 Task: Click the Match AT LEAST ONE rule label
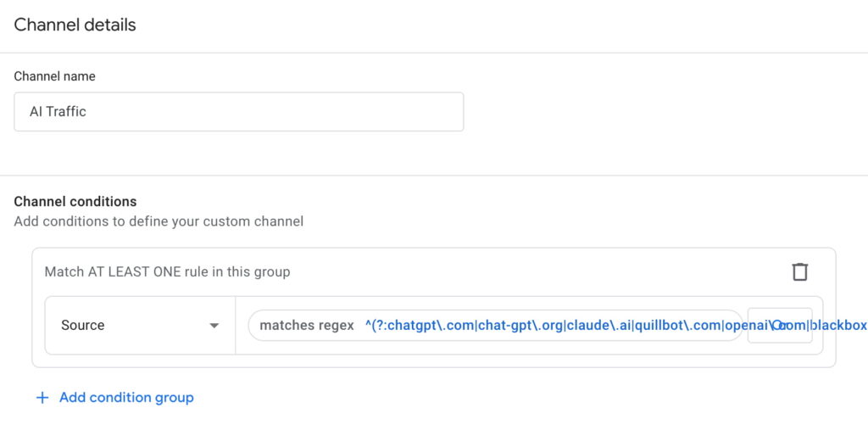[x=167, y=272]
